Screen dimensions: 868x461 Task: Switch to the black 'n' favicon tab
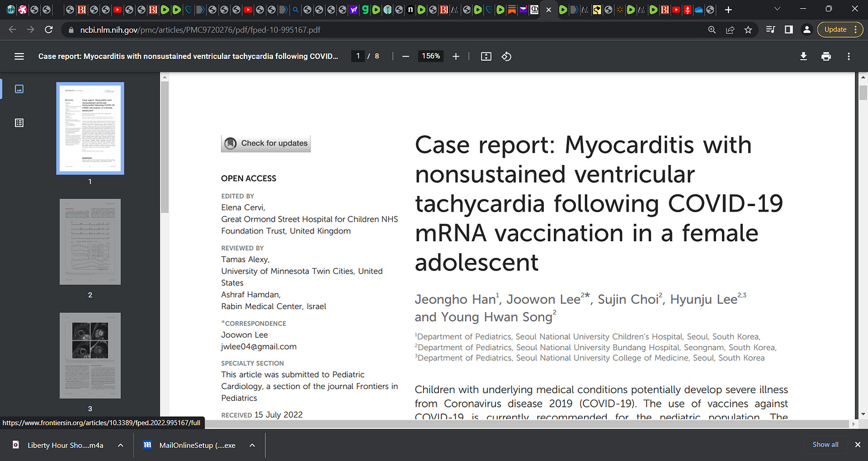click(410, 10)
